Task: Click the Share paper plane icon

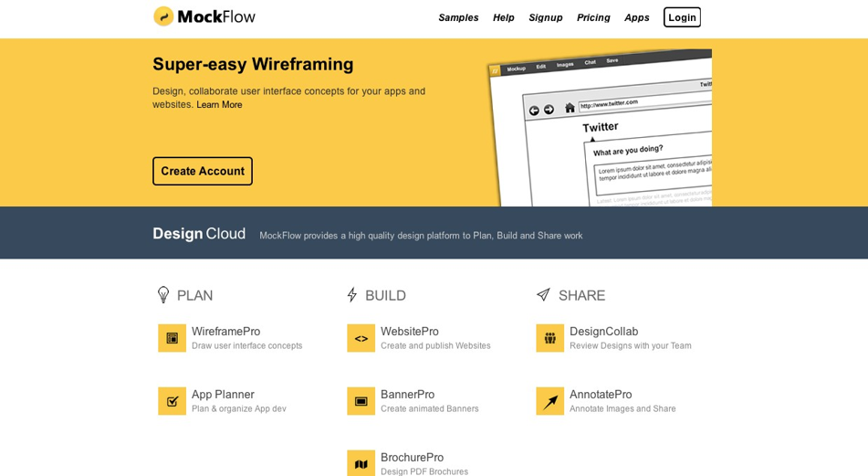Action: pyautogui.click(x=544, y=294)
